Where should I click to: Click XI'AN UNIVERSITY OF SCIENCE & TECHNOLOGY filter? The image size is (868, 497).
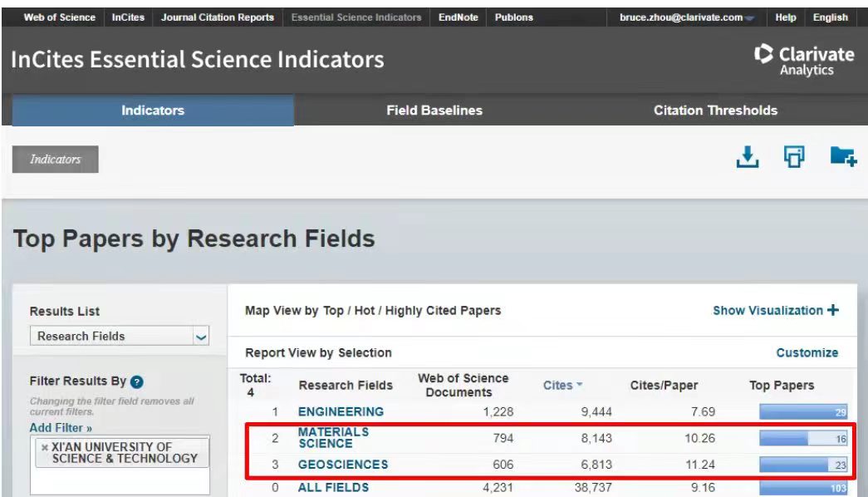coord(124,453)
